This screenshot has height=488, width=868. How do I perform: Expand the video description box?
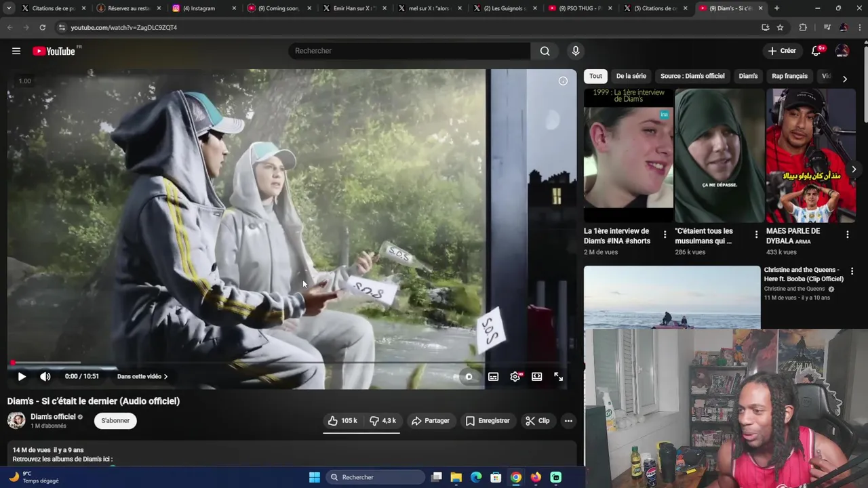point(292,454)
